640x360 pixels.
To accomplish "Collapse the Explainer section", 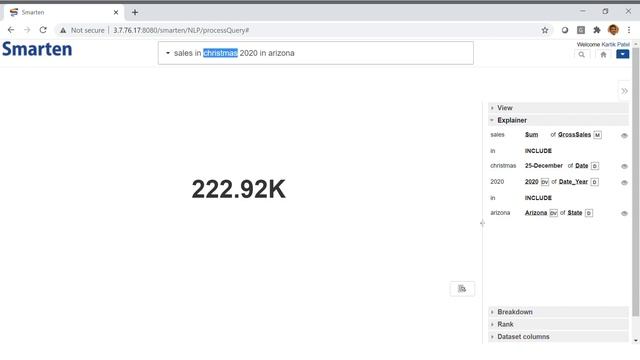I will click(558, 120).
